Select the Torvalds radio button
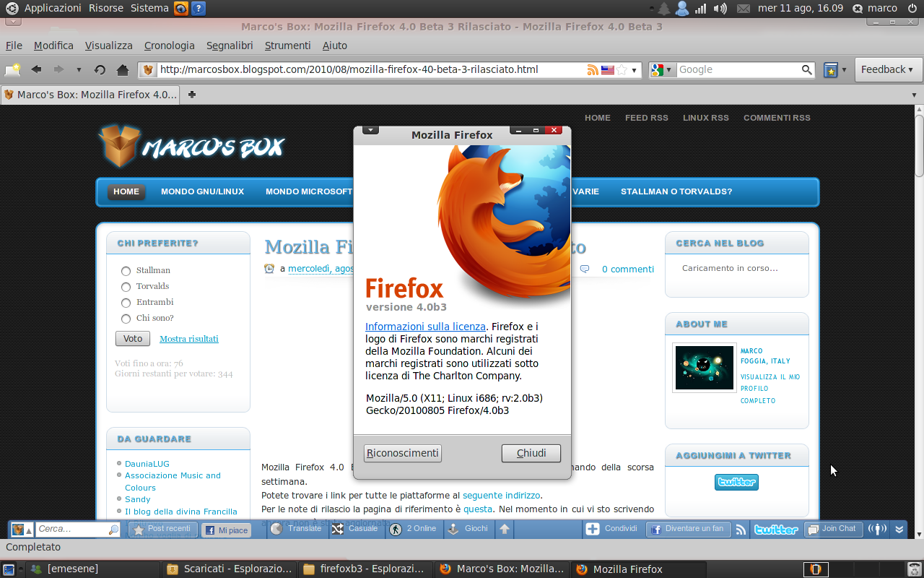Screen dimensions: 924x578 tap(126, 286)
